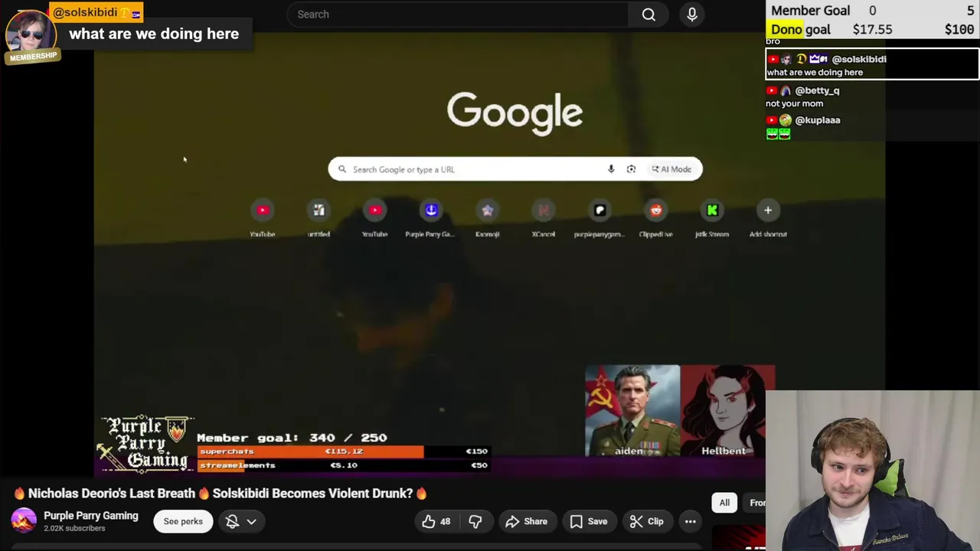
Task: Click the aiden avatar card
Action: tap(632, 411)
